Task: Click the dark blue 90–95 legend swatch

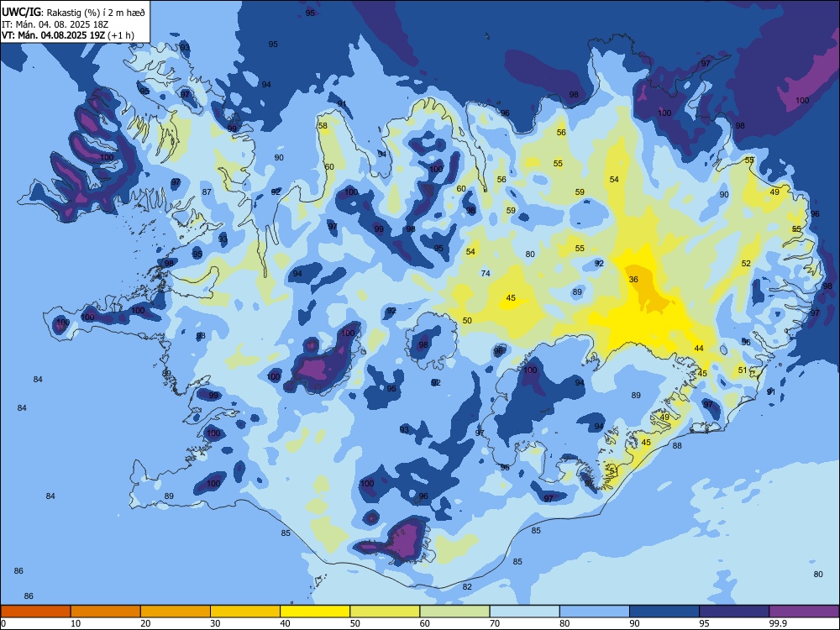Action: point(664,612)
